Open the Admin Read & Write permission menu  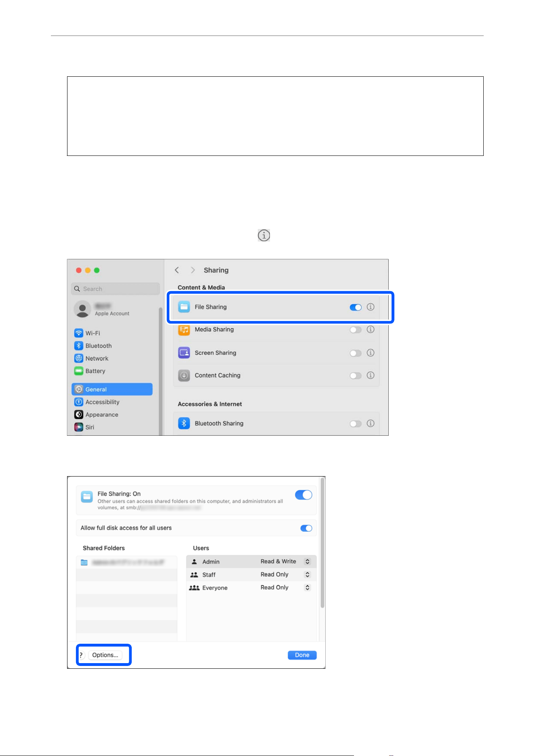click(308, 561)
